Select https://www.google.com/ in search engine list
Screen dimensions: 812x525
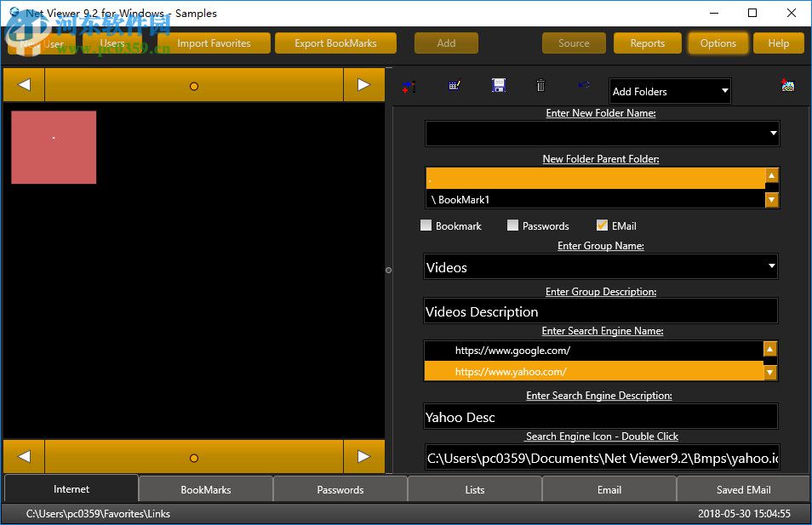pyautogui.click(x=512, y=350)
